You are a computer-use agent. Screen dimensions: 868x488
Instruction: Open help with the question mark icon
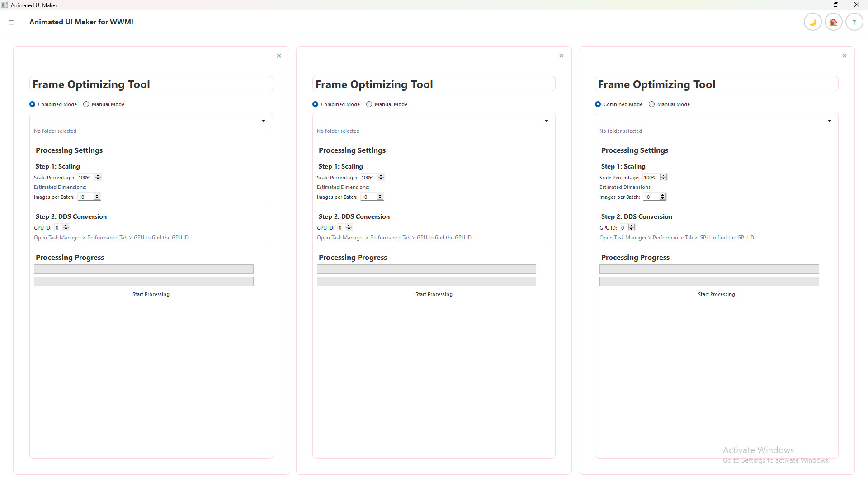point(854,22)
